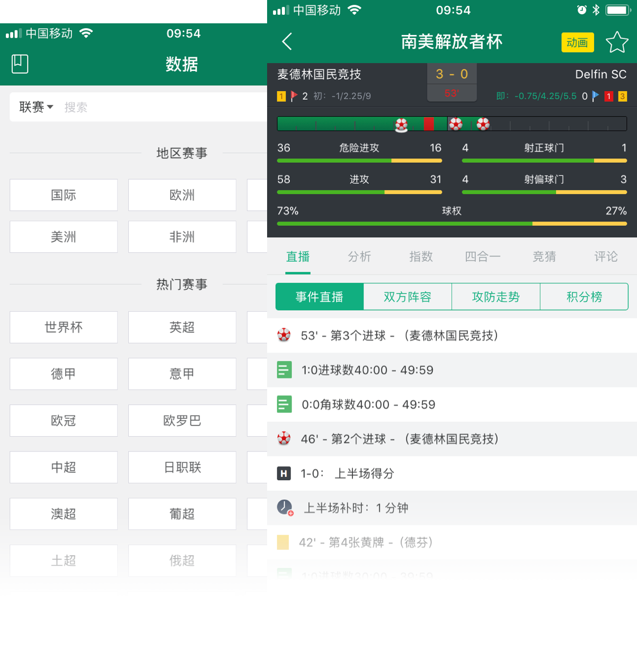The image size is (637, 672).
Task: Tap the 初: -1/2.25/9 odds text
Action: (x=342, y=96)
